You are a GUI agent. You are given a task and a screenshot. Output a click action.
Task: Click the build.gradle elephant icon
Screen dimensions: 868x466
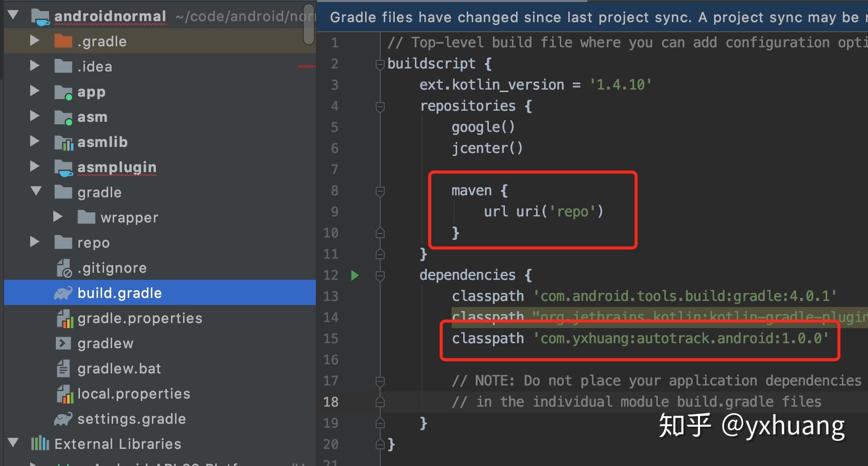point(63,293)
